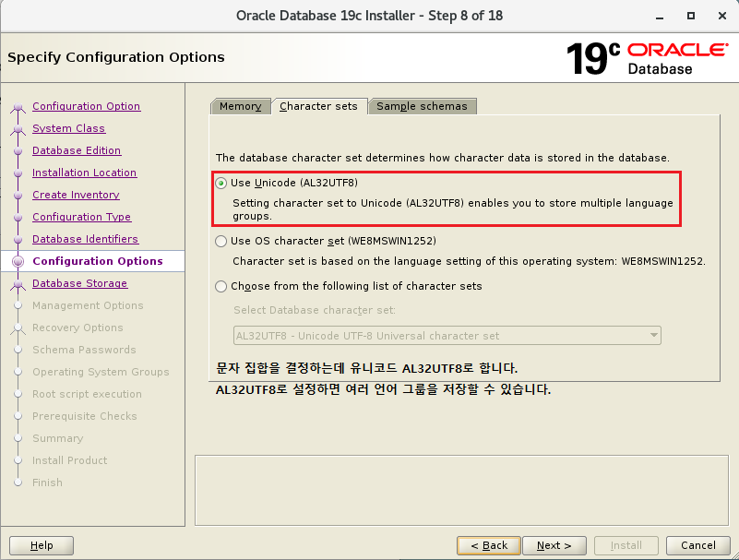The image size is (739, 560).
Task: Click the step marker icon beside Configuration Option
Action: [18, 107]
